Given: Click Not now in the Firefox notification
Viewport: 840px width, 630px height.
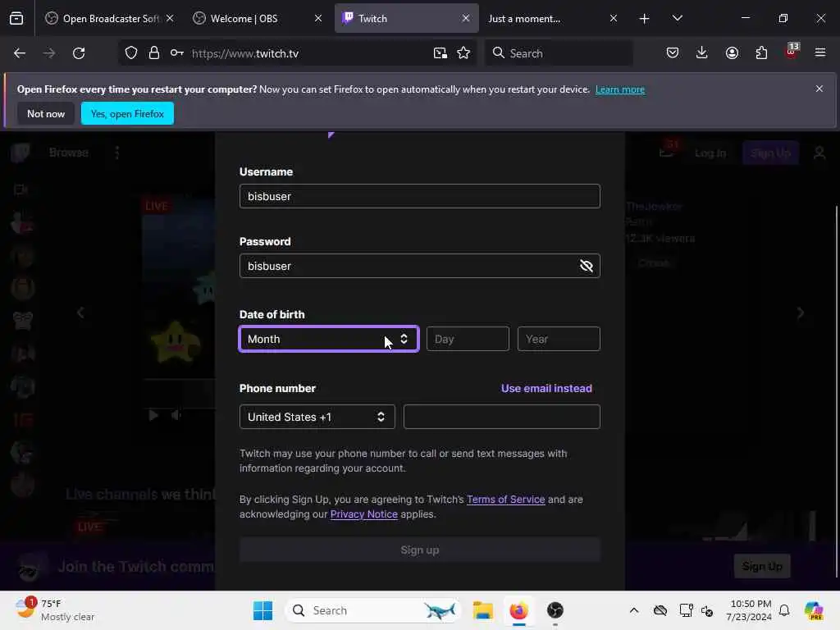Looking at the screenshot, I should [x=46, y=113].
